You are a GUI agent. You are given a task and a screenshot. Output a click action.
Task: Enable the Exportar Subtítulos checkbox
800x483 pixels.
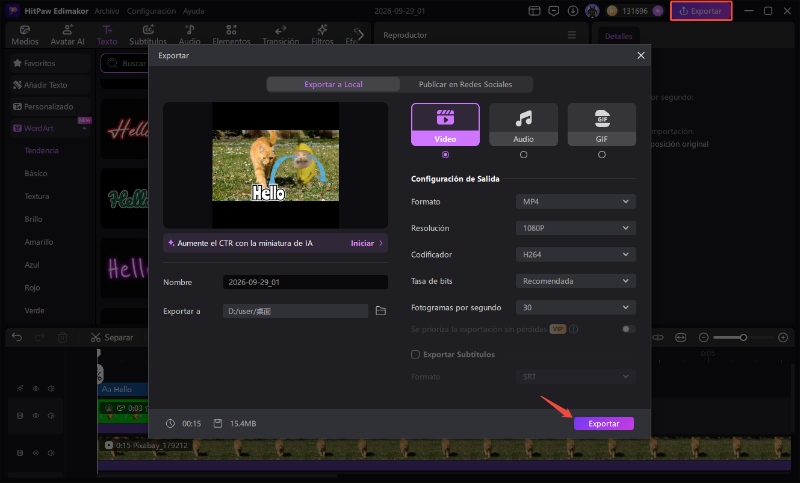415,354
